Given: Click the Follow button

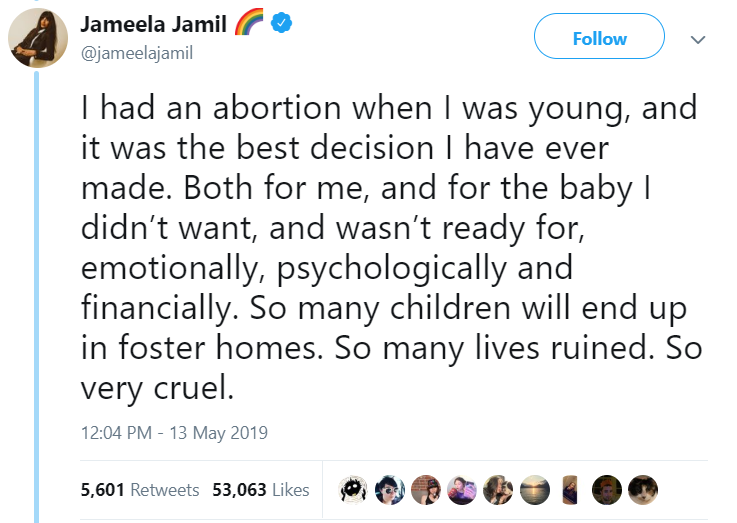Looking at the screenshot, I should 599,38.
